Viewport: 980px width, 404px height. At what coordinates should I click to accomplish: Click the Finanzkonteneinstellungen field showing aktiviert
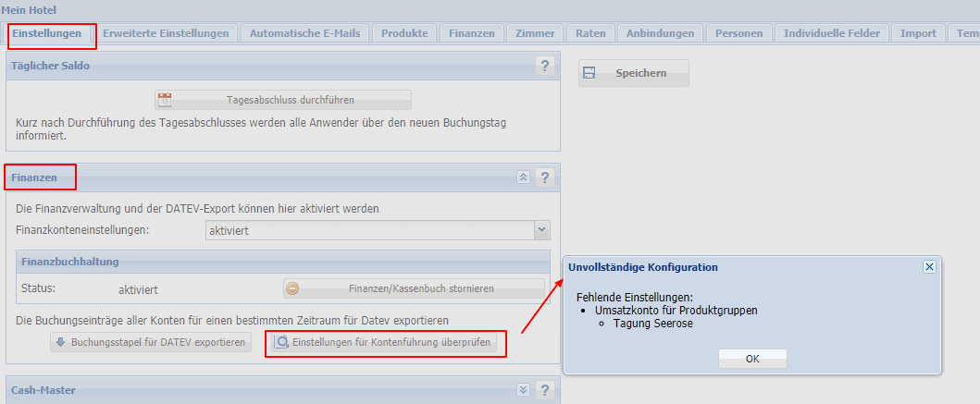click(368, 230)
